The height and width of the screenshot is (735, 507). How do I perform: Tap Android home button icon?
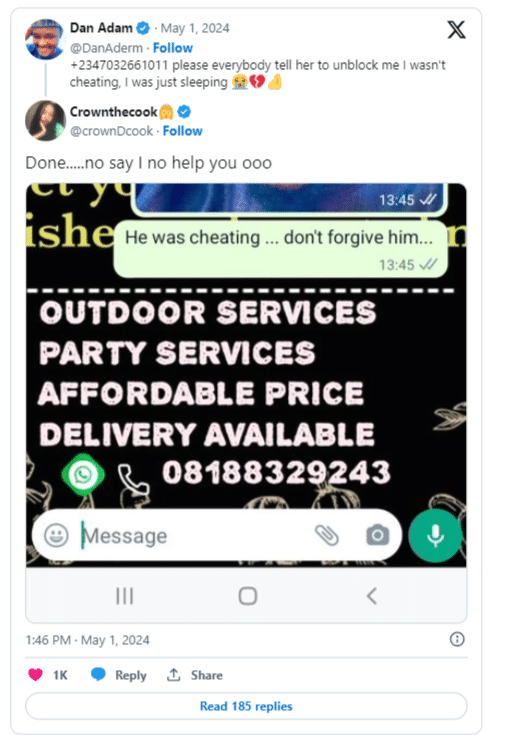tap(247, 596)
